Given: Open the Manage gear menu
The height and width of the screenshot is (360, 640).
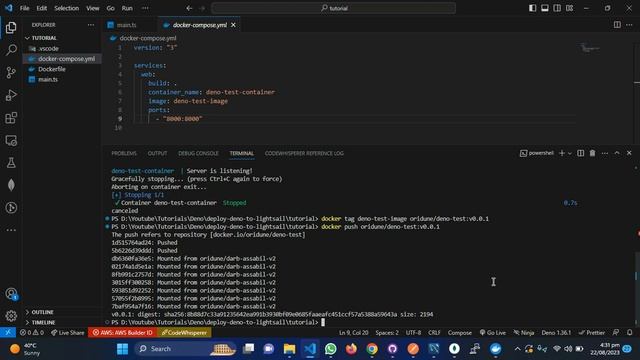Looking at the screenshot, I should point(11,316).
